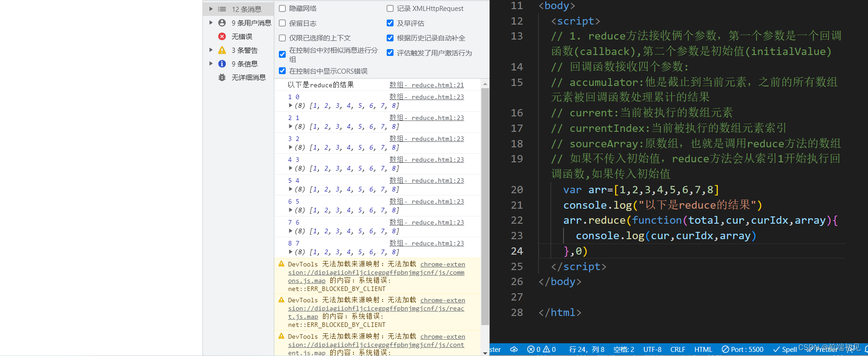Click the warning icon of the react.js.map message
Viewport: 868px width, 356px height.
coord(281,300)
